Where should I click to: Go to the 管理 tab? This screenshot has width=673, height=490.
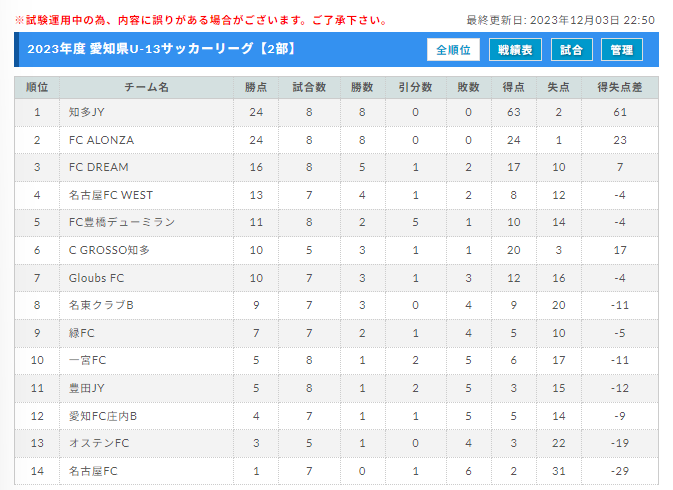622,50
